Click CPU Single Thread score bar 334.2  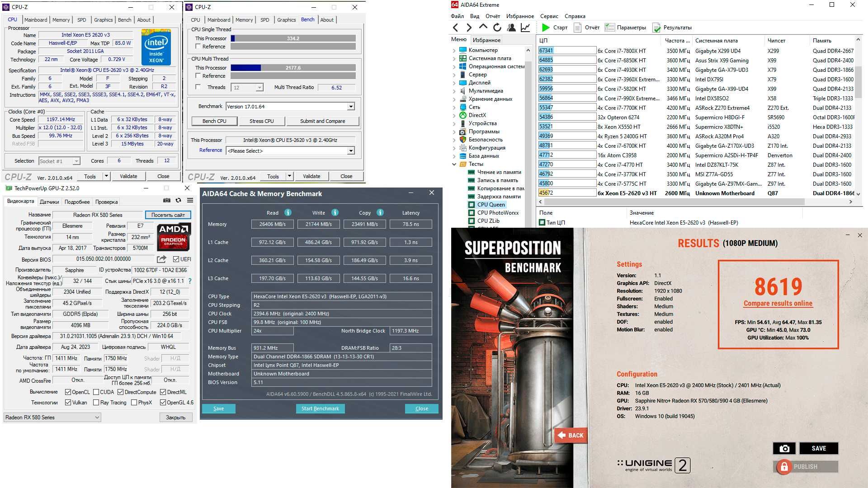tap(293, 38)
